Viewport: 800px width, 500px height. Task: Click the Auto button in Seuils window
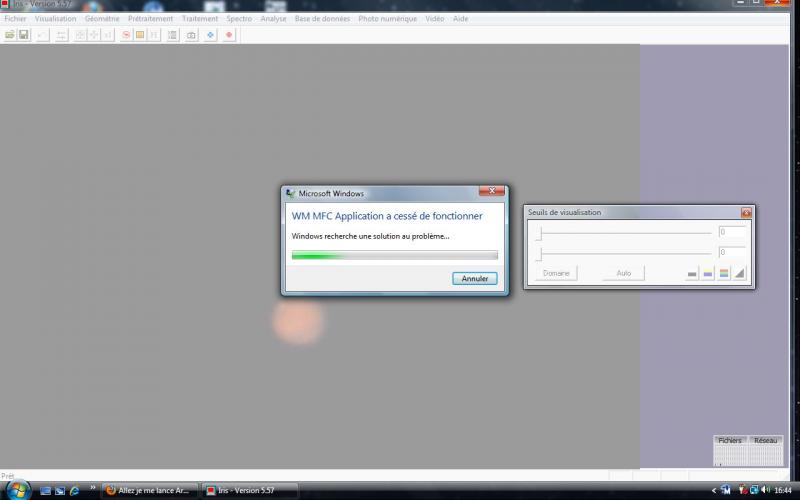pos(623,273)
